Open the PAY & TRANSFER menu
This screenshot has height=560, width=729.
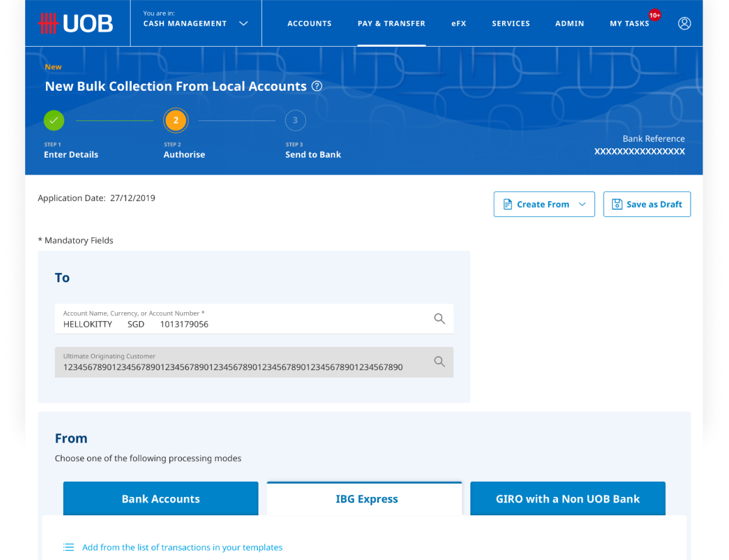392,23
